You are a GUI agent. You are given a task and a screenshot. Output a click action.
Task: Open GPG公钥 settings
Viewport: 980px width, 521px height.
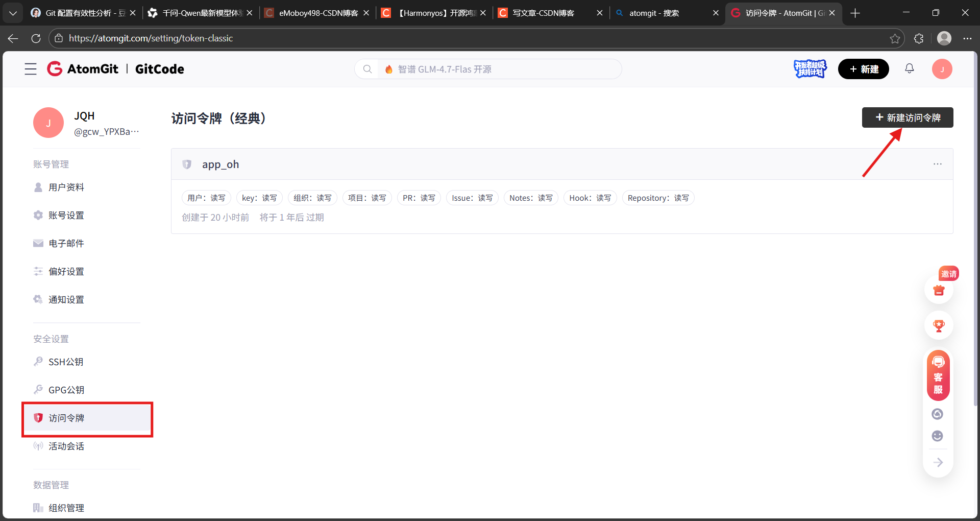click(x=66, y=390)
